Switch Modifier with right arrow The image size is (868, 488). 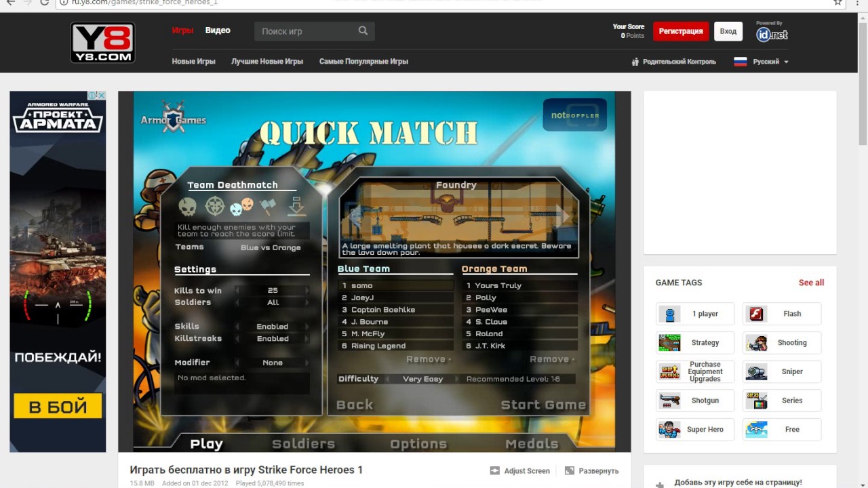(x=307, y=363)
